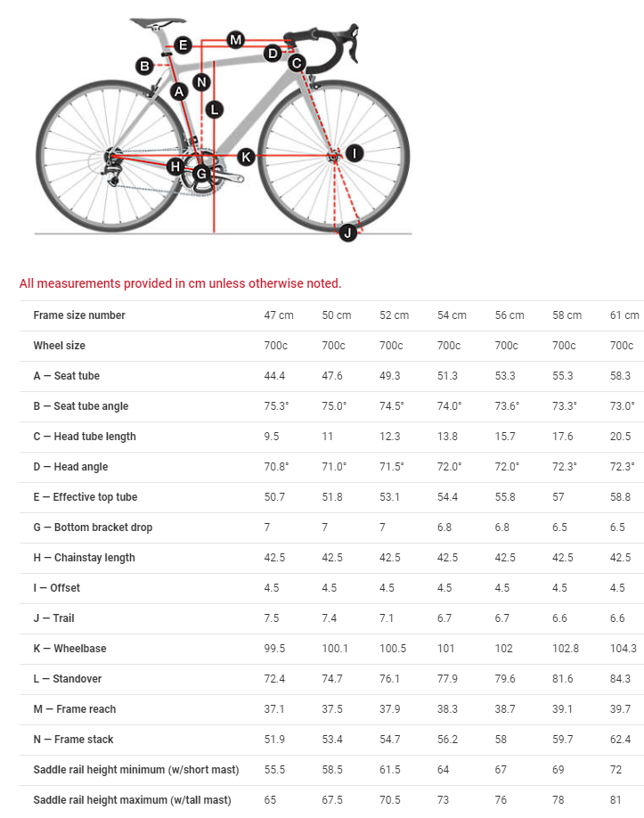Click the D head angle marker
This screenshot has width=644, height=818.
pyautogui.click(x=273, y=53)
